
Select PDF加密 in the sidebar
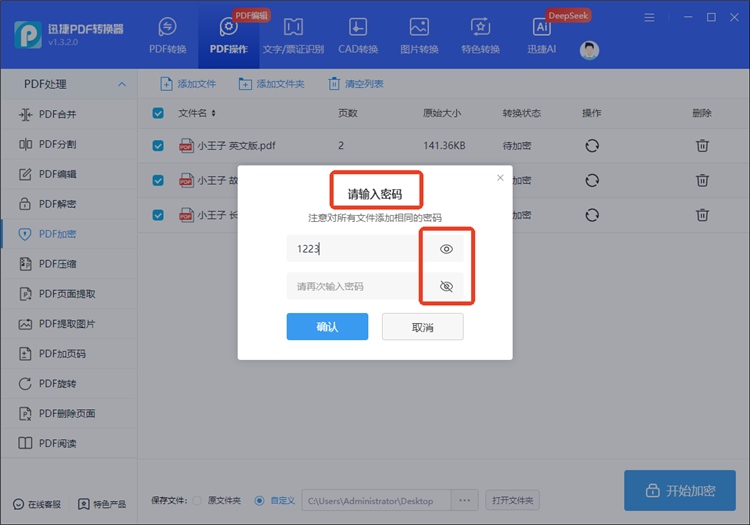pos(69,234)
